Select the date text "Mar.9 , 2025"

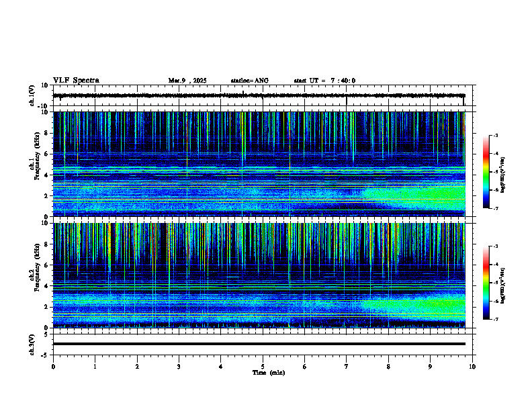coord(187,81)
